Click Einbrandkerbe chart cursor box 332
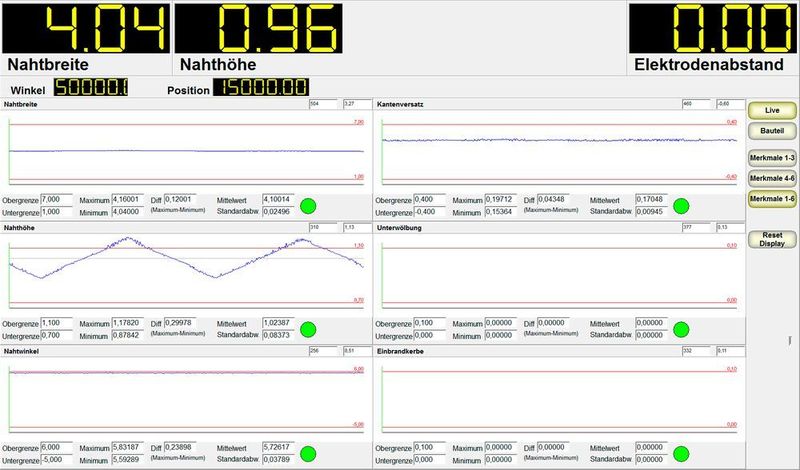This screenshot has width=800, height=470. [696, 351]
